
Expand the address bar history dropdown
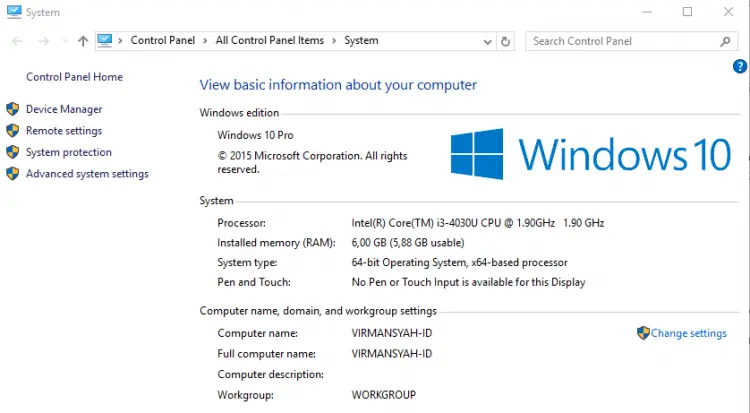(x=487, y=42)
